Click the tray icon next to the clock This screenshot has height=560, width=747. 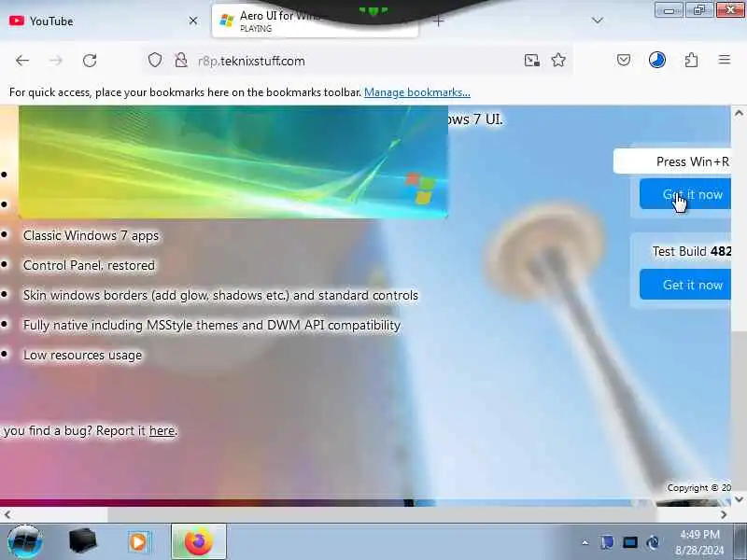[x=653, y=542]
